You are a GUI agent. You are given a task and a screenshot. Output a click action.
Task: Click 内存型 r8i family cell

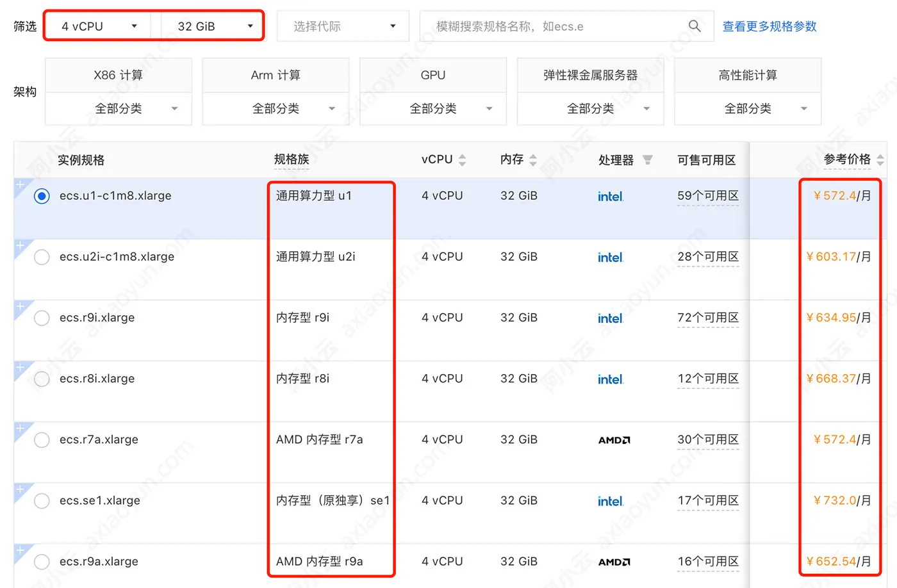[302, 379]
